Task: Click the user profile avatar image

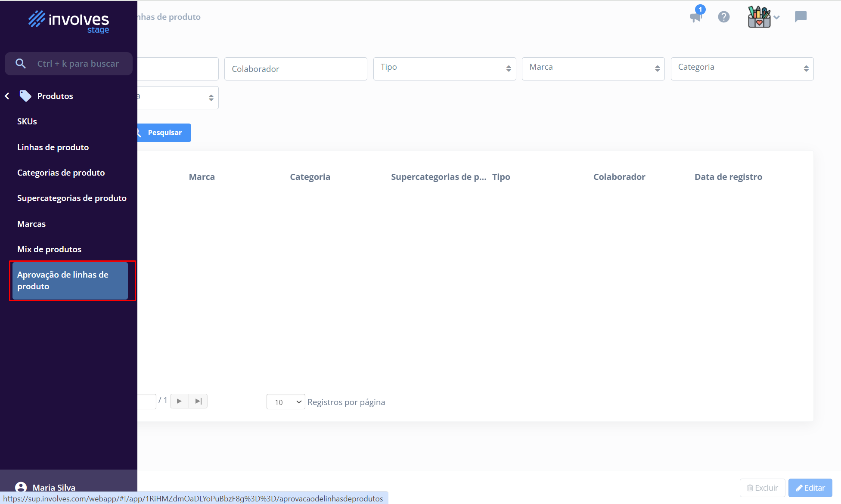Action: [759, 17]
